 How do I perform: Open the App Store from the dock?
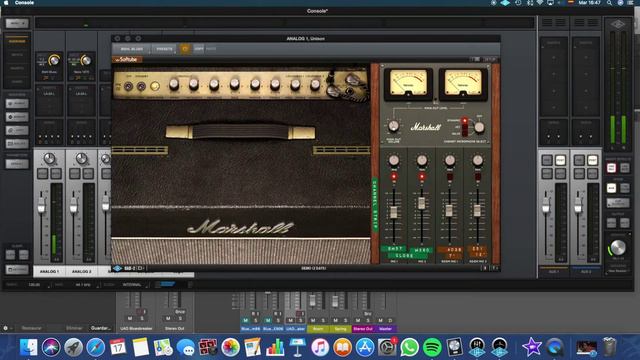pyautogui.click(x=364, y=347)
